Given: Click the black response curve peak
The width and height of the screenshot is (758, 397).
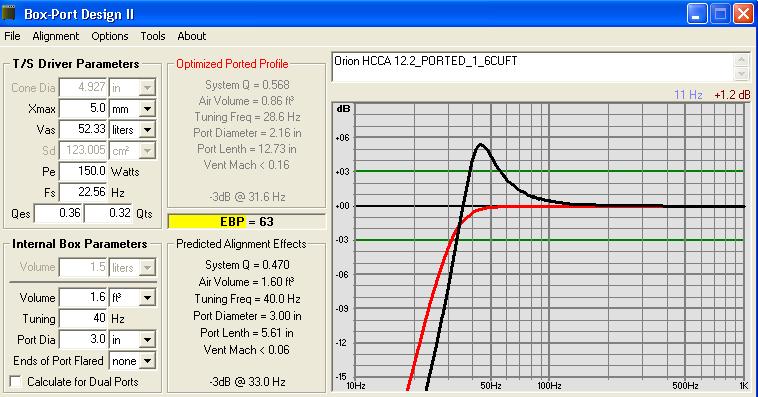Looking at the screenshot, I should coord(480,144).
